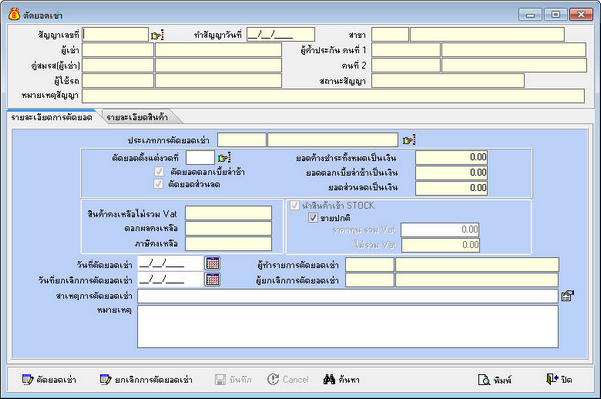Toggle ขายปกติ checkbox
This screenshot has height=399, width=601.
(x=313, y=218)
